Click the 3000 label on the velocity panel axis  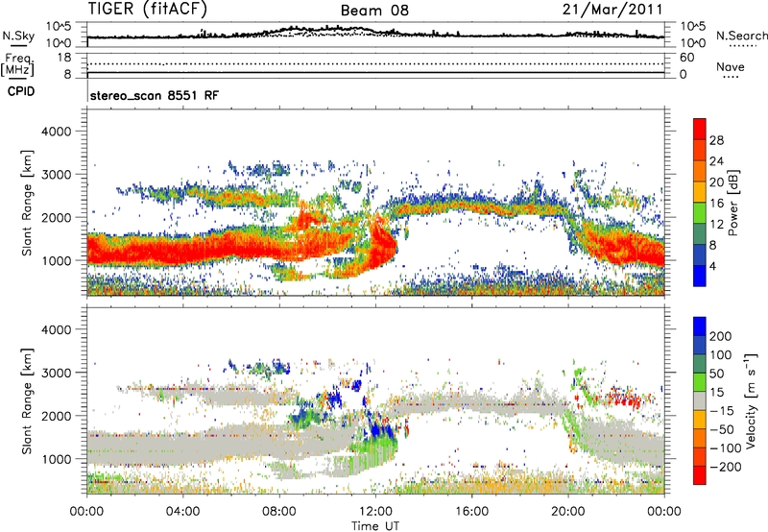56,373
